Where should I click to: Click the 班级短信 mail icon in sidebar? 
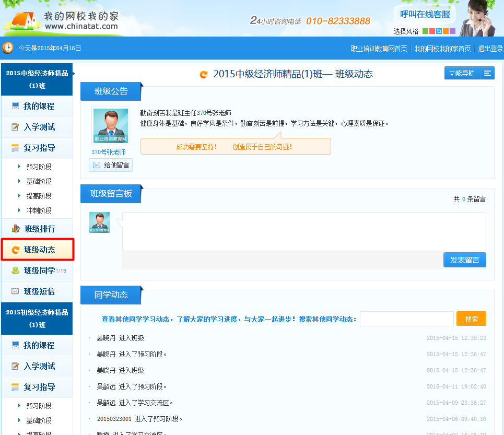point(16,291)
